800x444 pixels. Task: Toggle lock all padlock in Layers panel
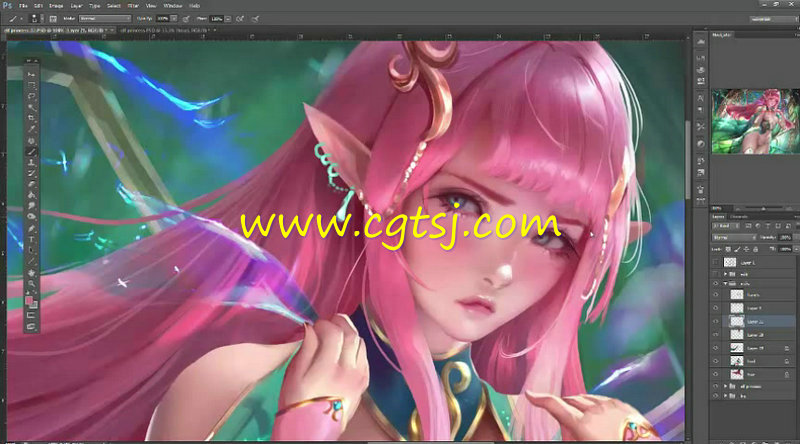756,249
